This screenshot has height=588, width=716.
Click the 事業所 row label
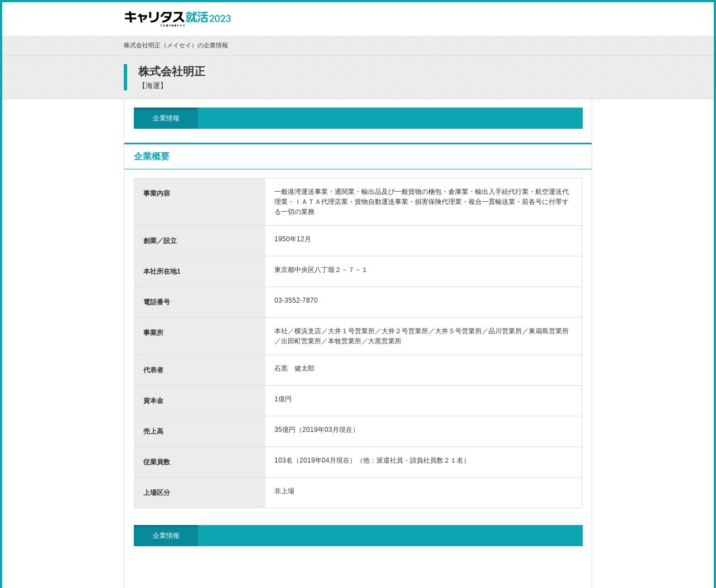pos(153,333)
